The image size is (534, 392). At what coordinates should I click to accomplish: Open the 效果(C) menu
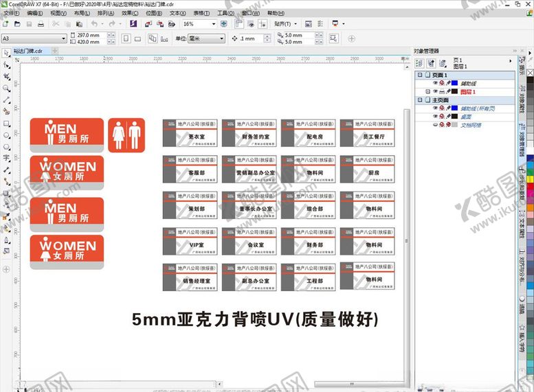click(129, 13)
